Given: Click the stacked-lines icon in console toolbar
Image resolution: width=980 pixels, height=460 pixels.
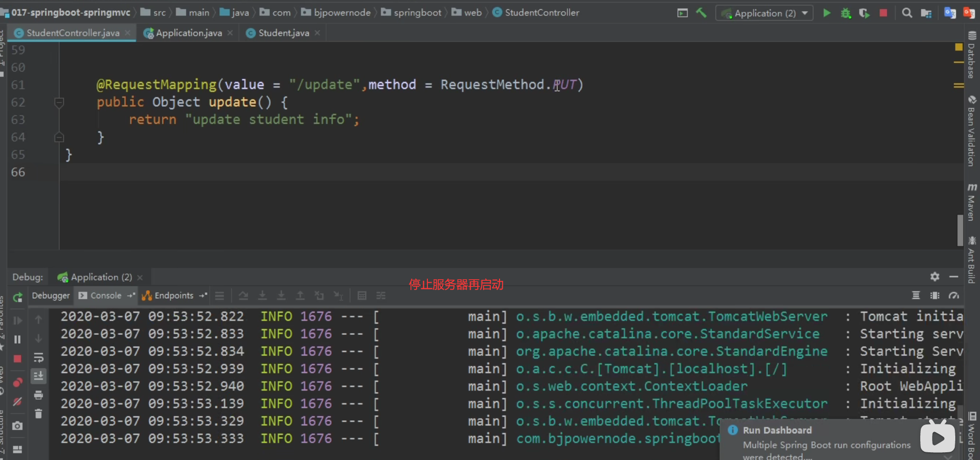Looking at the screenshot, I should pos(916,296).
